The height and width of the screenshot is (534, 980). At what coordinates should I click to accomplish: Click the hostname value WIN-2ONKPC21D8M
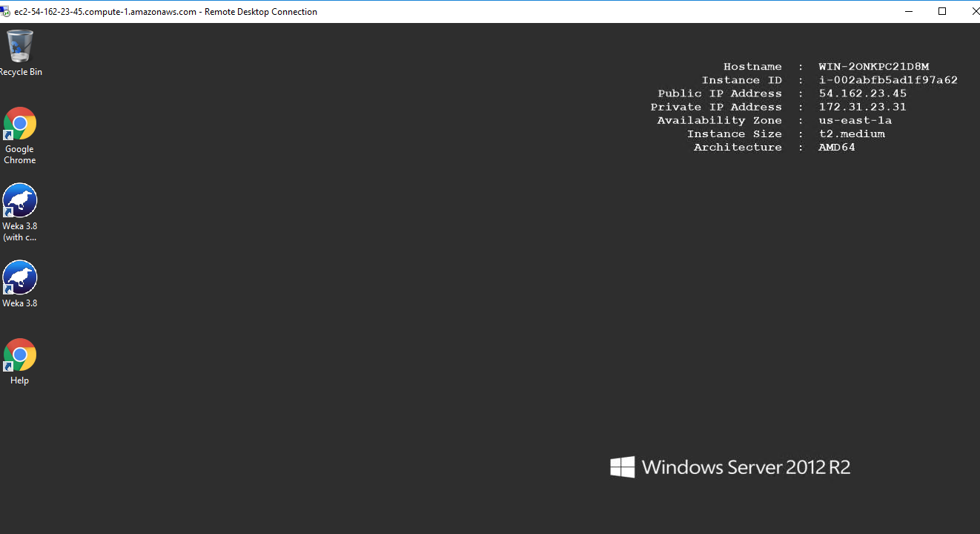[873, 67]
